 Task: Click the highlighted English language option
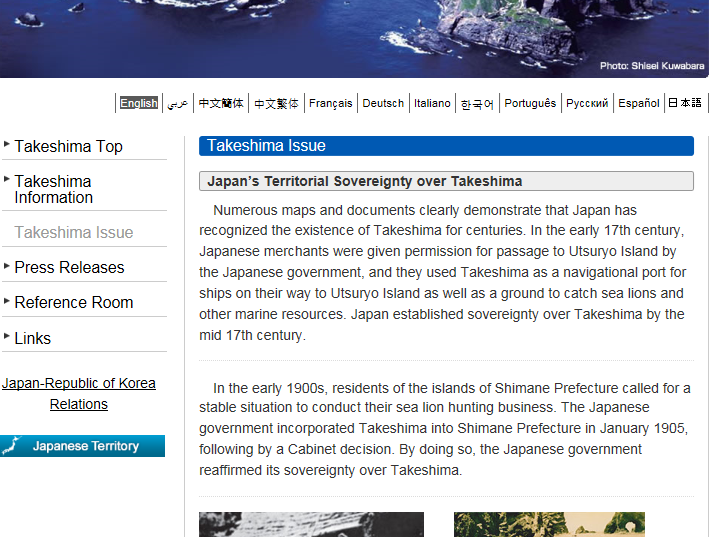point(139,103)
